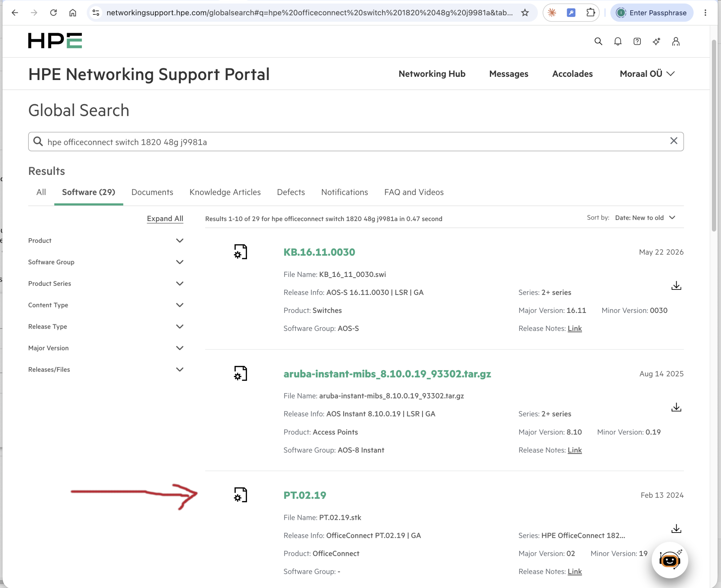
Task: Download PT.02.19 firmware file
Action: pyautogui.click(x=676, y=529)
